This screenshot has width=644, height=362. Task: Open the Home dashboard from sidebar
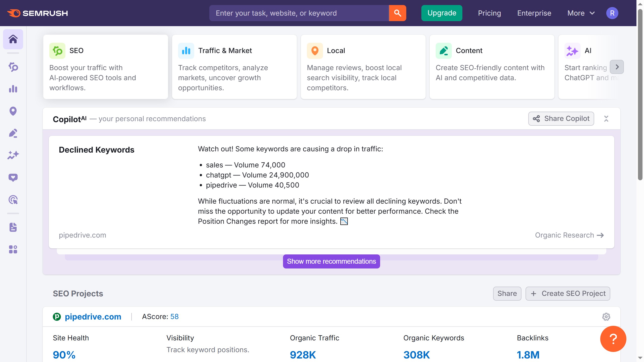click(13, 39)
